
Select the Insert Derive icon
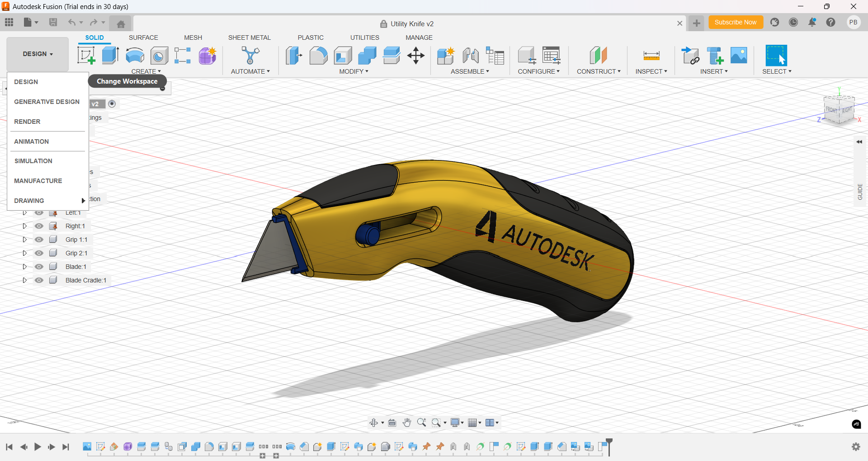pos(690,56)
